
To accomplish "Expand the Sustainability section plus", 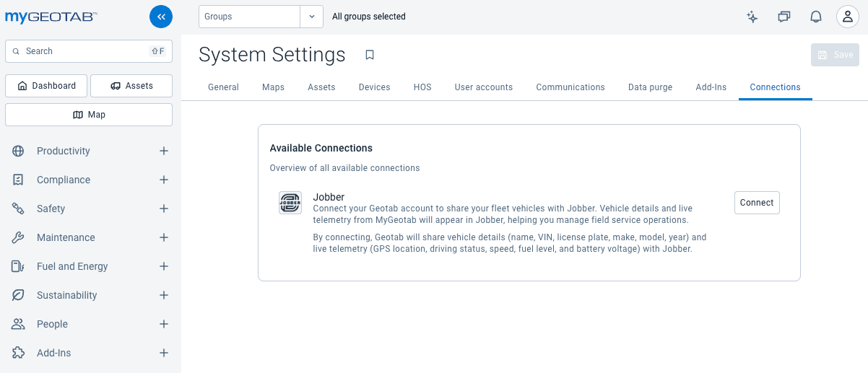I will tap(164, 295).
